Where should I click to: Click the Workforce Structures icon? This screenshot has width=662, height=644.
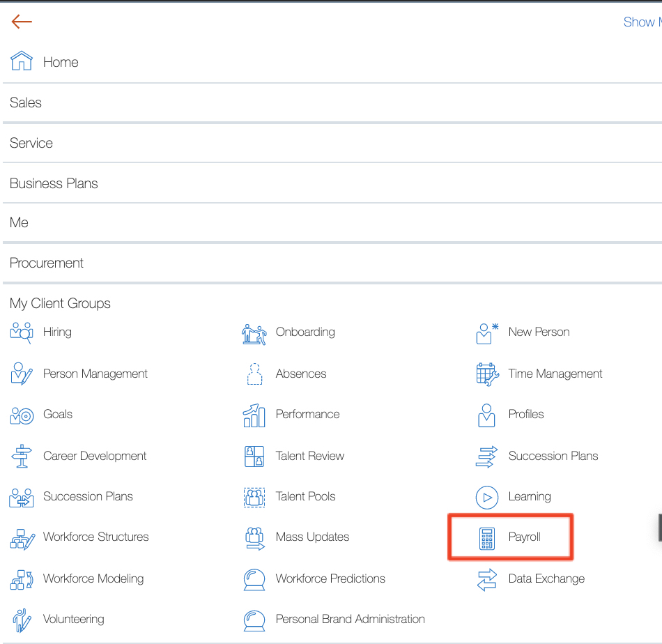(x=22, y=538)
